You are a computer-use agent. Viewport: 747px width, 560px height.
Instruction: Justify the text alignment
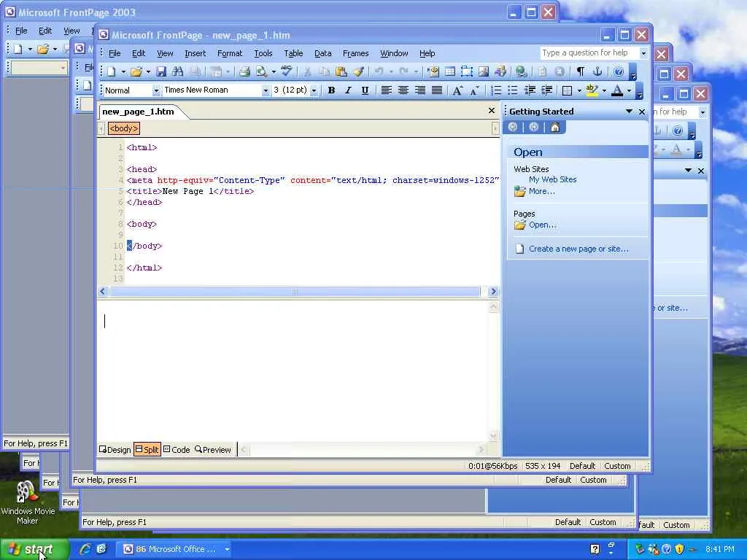pos(436,90)
